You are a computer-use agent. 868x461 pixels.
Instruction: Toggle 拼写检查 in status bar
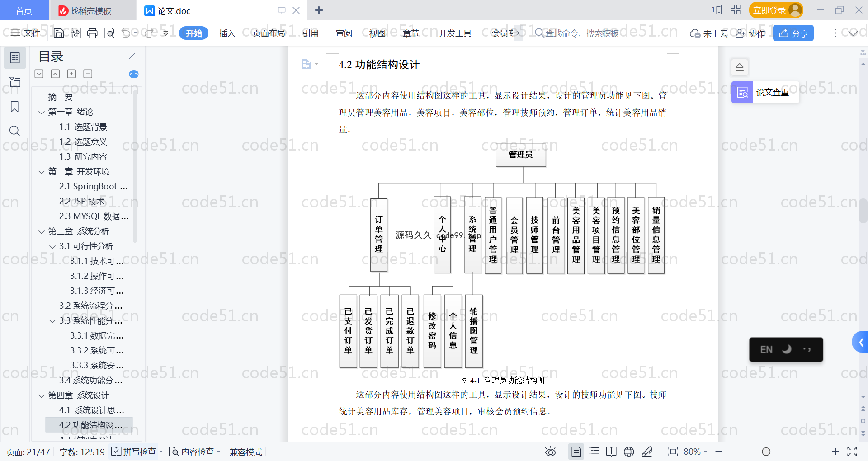pos(134,452)
